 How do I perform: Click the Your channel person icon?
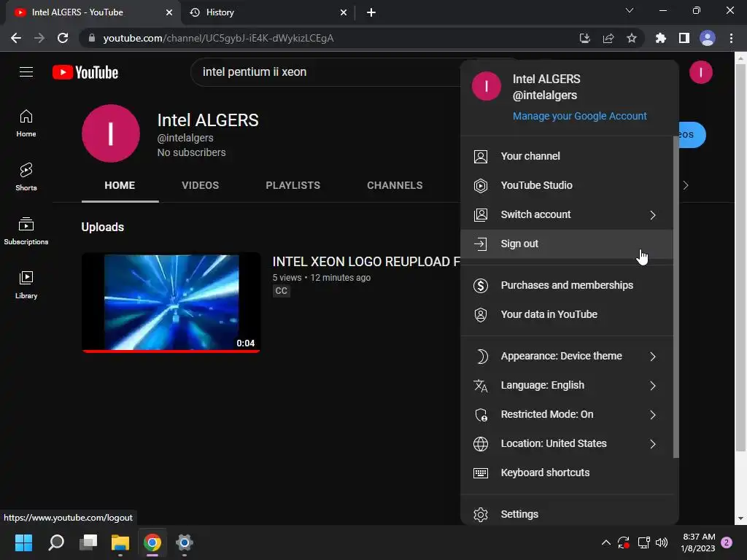(x=480, y=156)
